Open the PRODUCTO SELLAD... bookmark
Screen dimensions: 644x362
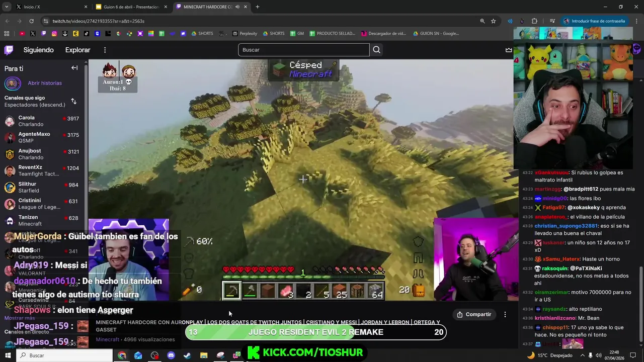(x=332, y=34)
